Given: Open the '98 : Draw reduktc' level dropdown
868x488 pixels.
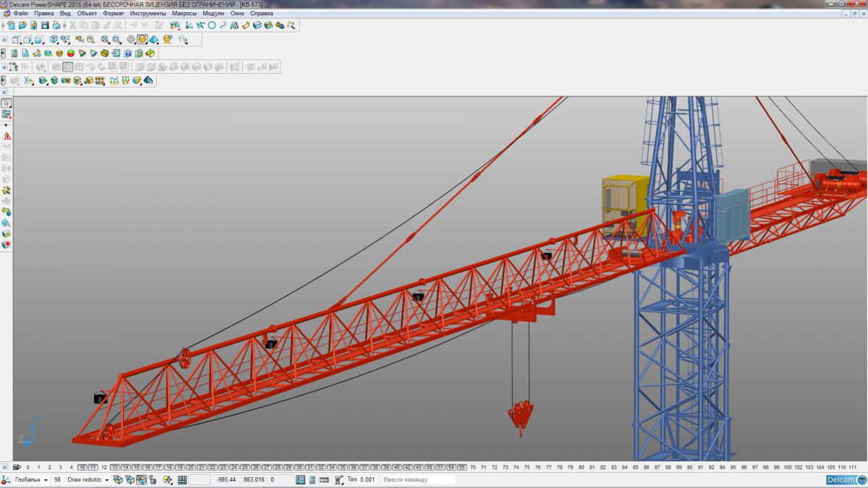Looking at the screenshot, I should (106, 479).
